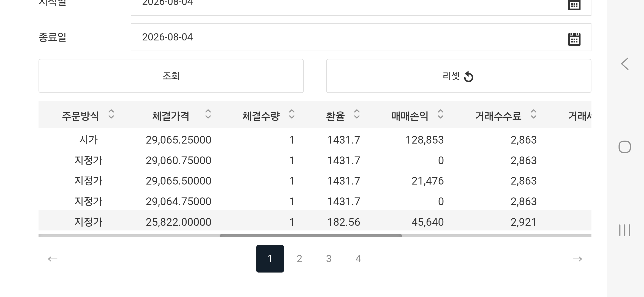Go to the next page with the right arrow

[577, 259]
